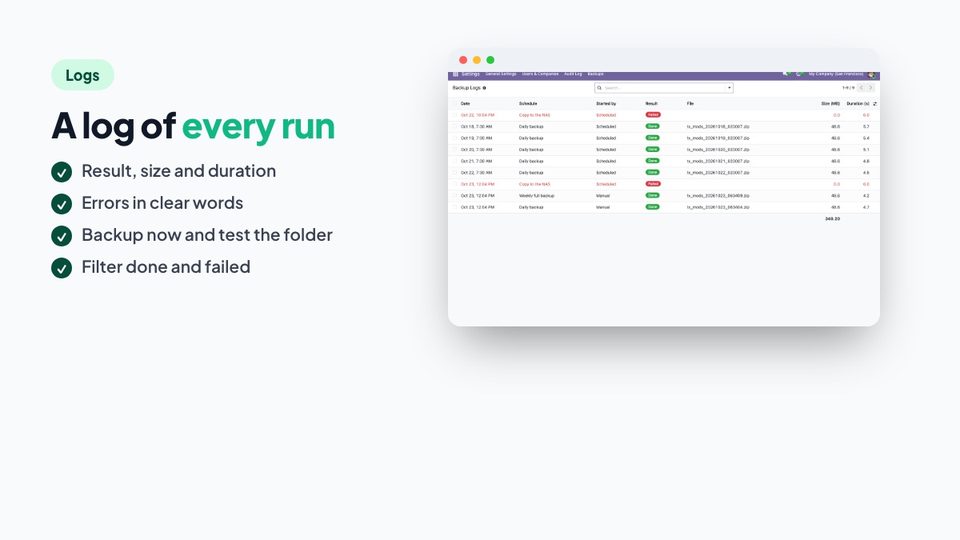This screenshot has height=540, width=960.
Task: Click the 'Manual' cell in Weekly full backup row
Action: tap(603, 196)
